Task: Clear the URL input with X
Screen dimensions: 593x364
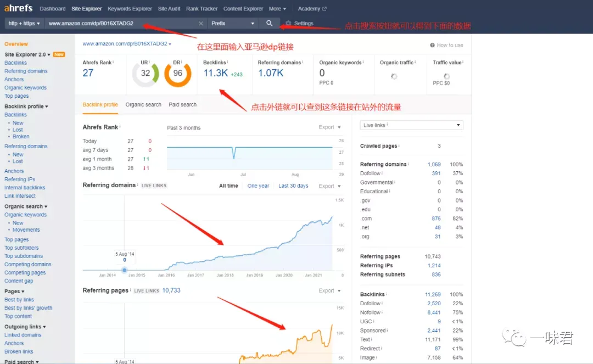Action: pyautogui.click(x=201, y=24)
